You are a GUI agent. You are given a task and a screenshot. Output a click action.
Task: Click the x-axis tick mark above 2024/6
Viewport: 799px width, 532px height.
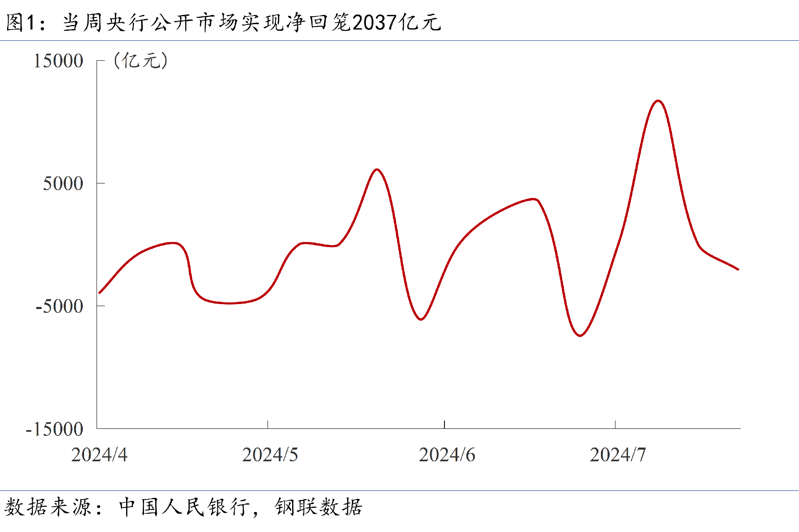pos(444,424)
